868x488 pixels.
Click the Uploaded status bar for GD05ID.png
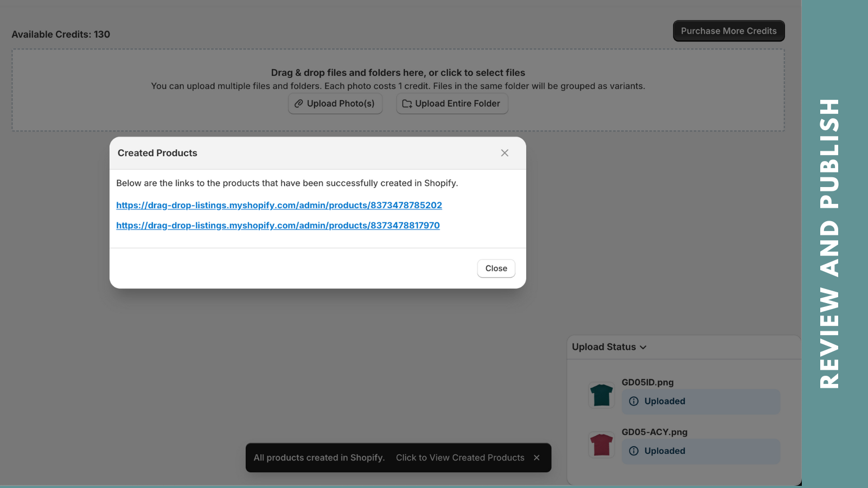pyautogui.click(x=700, y=401)
